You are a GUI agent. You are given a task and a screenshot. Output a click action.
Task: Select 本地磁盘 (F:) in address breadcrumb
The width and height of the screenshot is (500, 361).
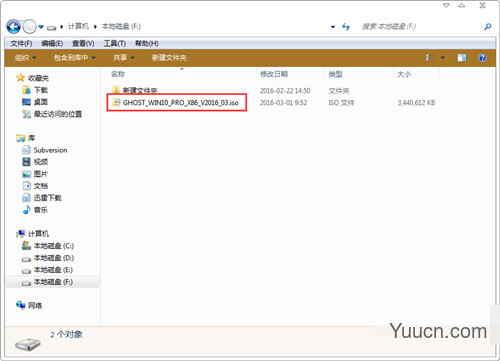pyautogui.click(x=121, y=26)
